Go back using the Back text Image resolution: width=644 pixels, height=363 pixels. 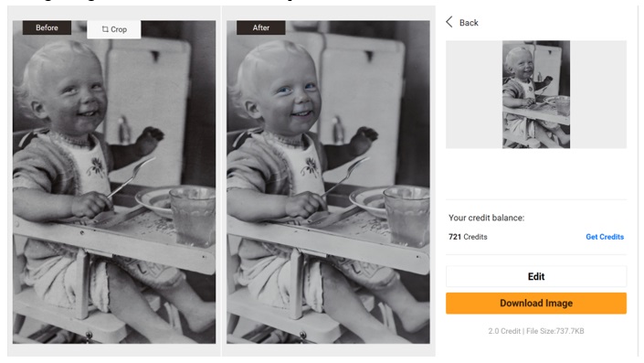click(x=469, y=23)
